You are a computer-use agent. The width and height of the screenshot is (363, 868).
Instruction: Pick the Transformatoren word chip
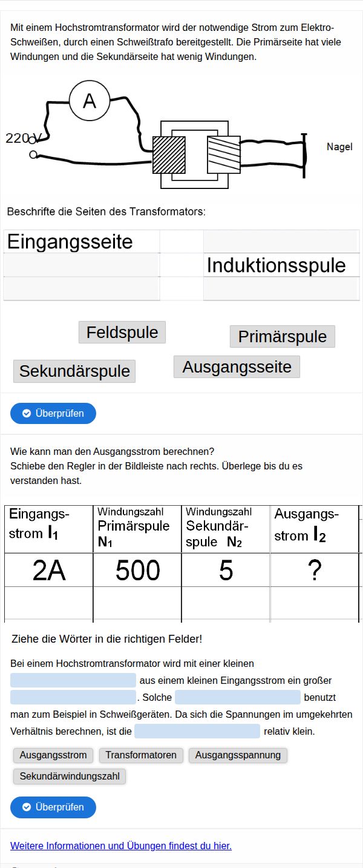point(141,755)
